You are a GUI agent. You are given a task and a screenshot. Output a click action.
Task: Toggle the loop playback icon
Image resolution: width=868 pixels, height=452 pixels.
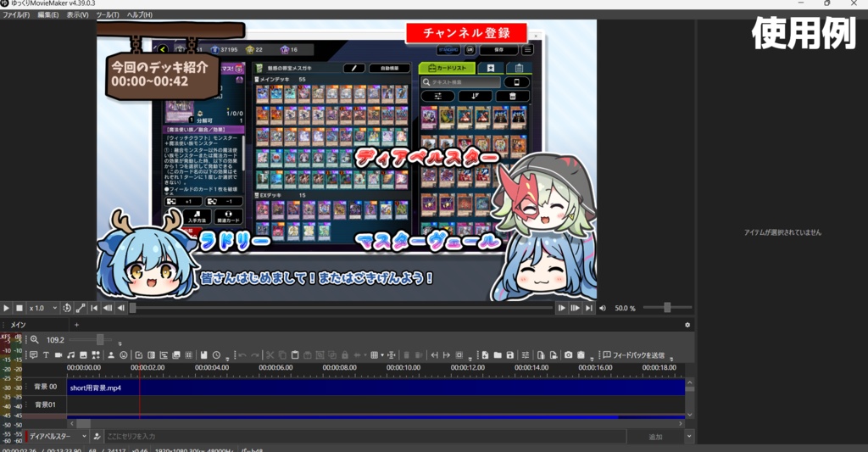click(x=67, y=308)
